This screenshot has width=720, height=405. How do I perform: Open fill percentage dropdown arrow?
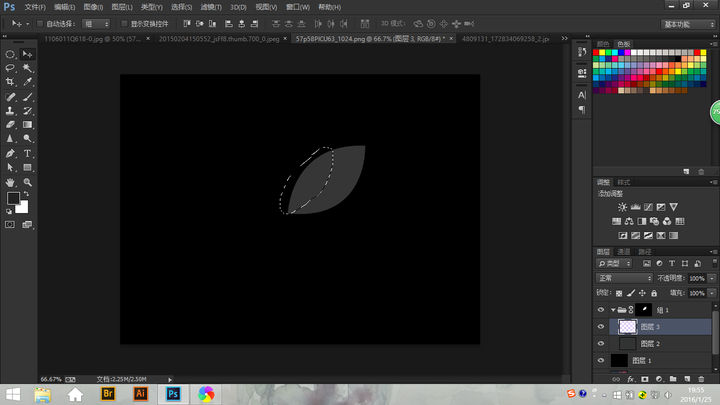[712, 293]
